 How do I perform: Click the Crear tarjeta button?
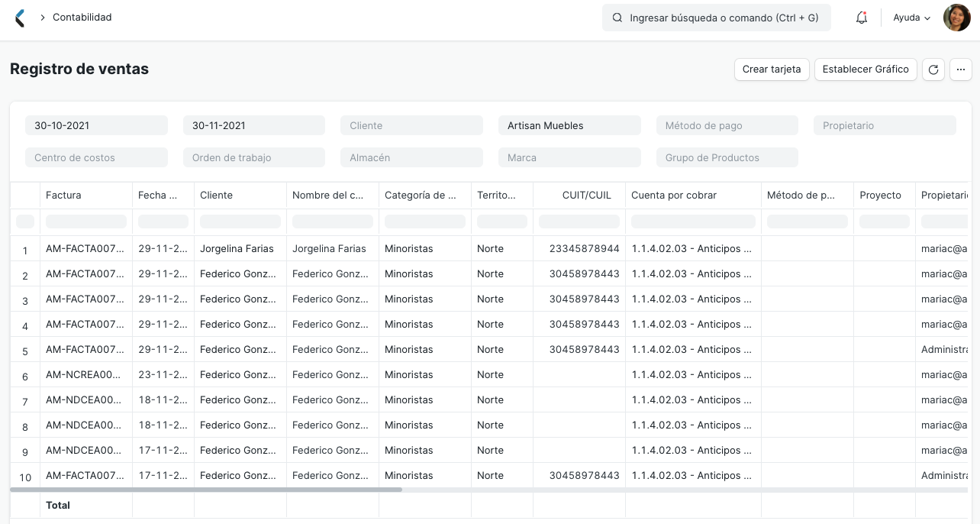click(772, 70)
